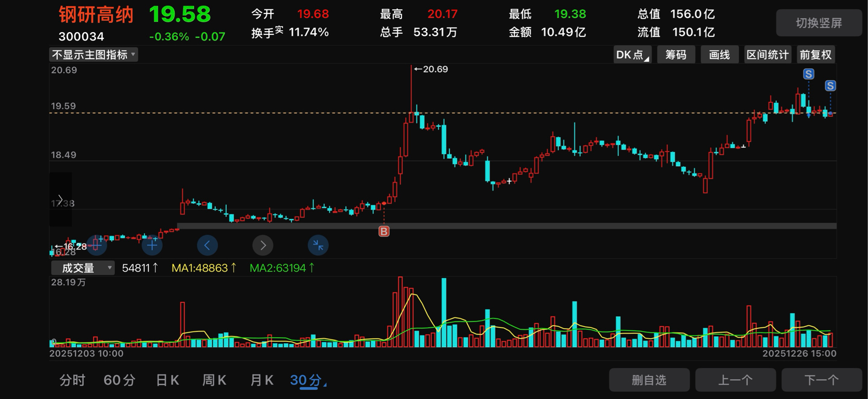Click the 18.49 price axis label
The image size is (868, 399).
click(x=63, y=155)
